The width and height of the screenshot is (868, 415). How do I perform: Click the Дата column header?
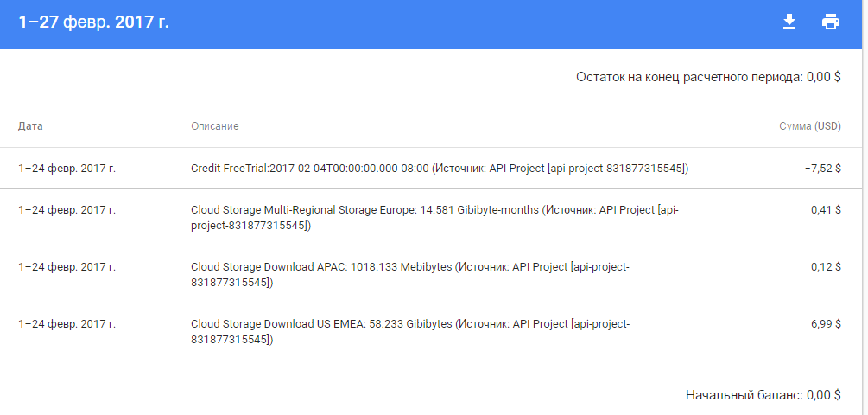pyautogui.click(x=30, y=126)
